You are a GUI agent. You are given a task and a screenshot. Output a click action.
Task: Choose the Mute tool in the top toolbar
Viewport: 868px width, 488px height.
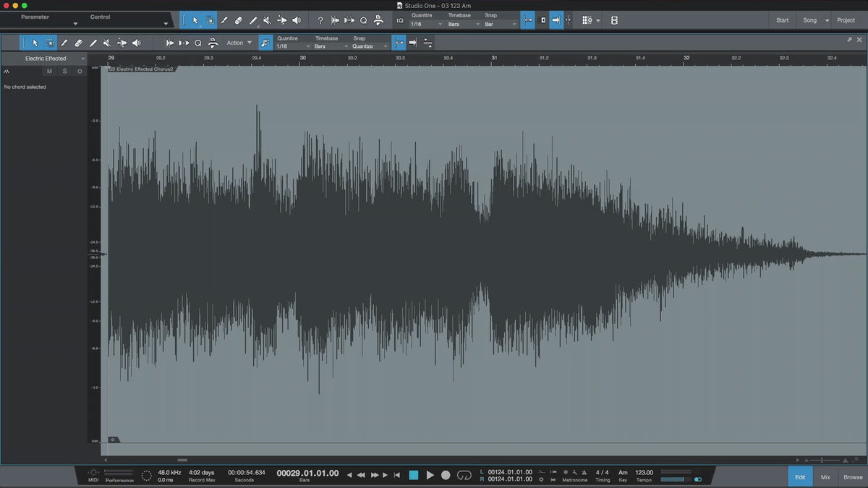click(267, 20)
